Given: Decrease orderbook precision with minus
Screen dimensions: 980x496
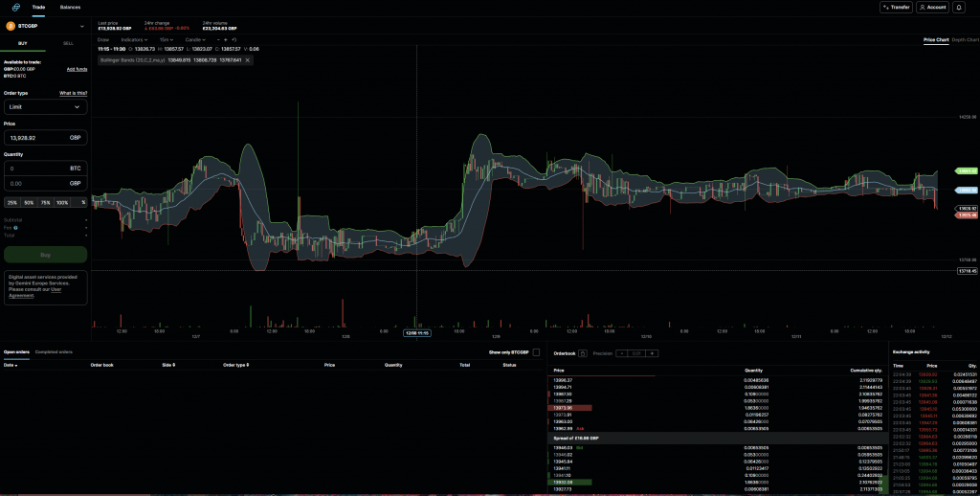Looking at the screenshot, I should point(622,353).
